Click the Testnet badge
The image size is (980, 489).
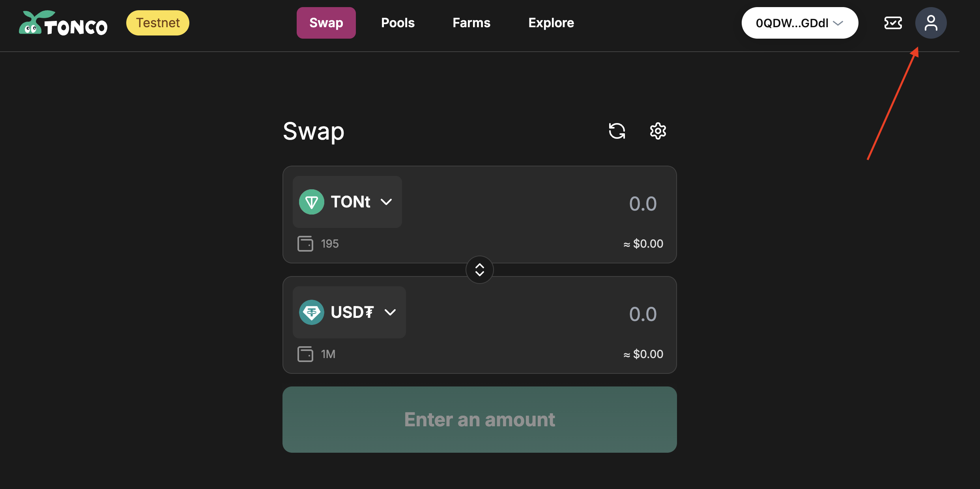pos(157,23)
